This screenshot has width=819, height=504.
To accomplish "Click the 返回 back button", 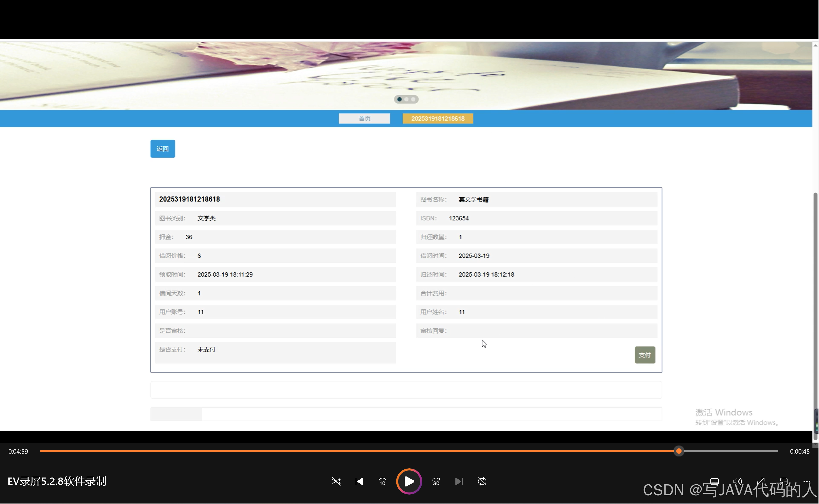I will [163, 149].
